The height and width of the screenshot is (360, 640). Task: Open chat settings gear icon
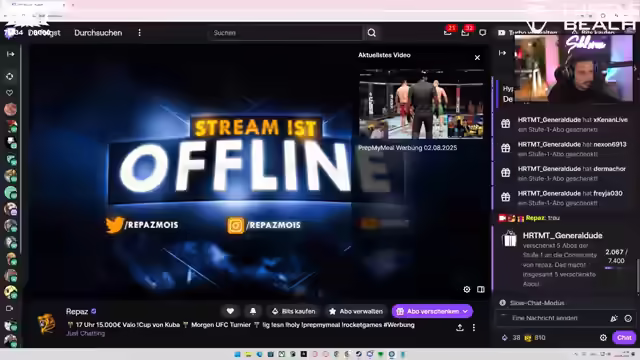click(x=603, y=338)
